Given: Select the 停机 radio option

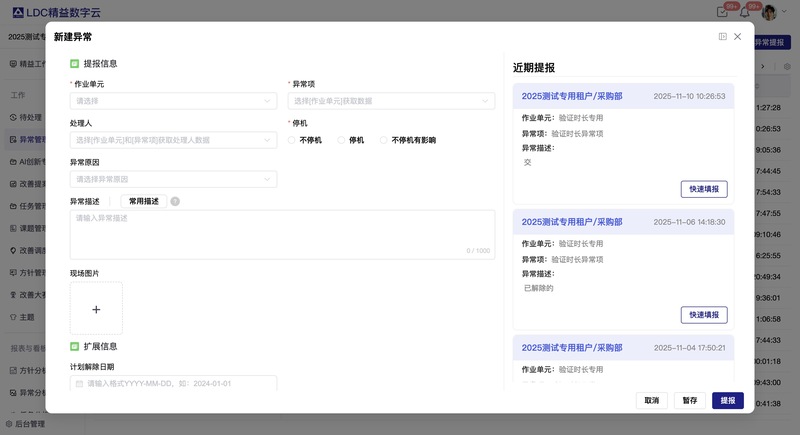Looking at the screenshot, I should 342,140.
